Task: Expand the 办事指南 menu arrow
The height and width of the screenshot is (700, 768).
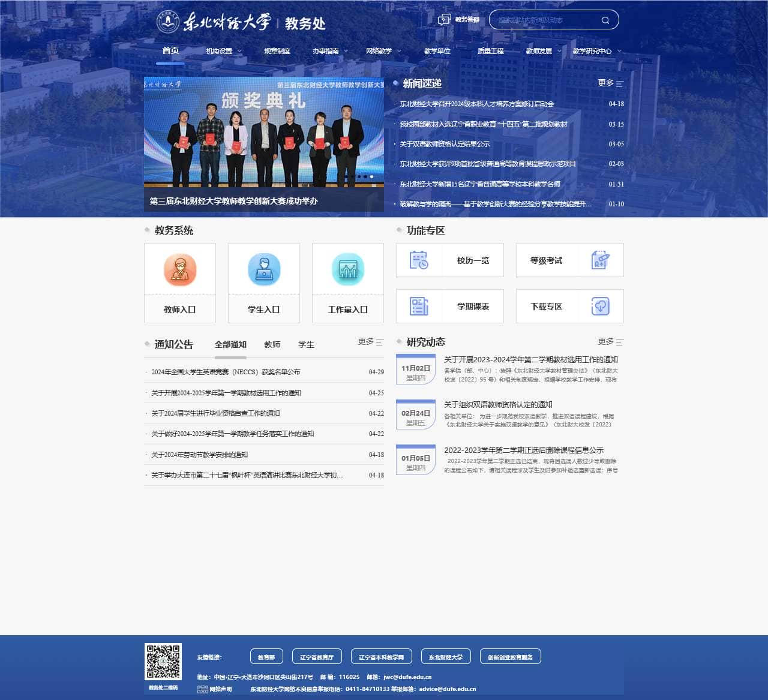Action: 346,51
